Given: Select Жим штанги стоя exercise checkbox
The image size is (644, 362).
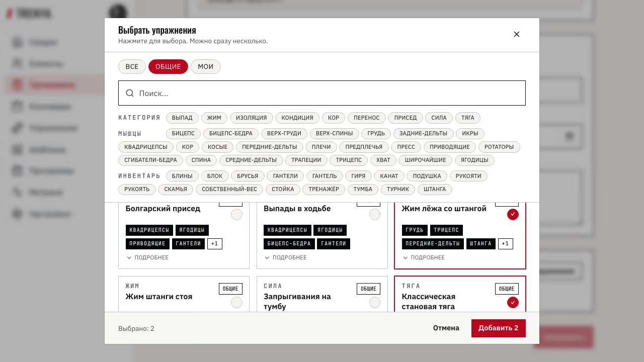Looking at the screenshot, I should (x=236, y=303).
